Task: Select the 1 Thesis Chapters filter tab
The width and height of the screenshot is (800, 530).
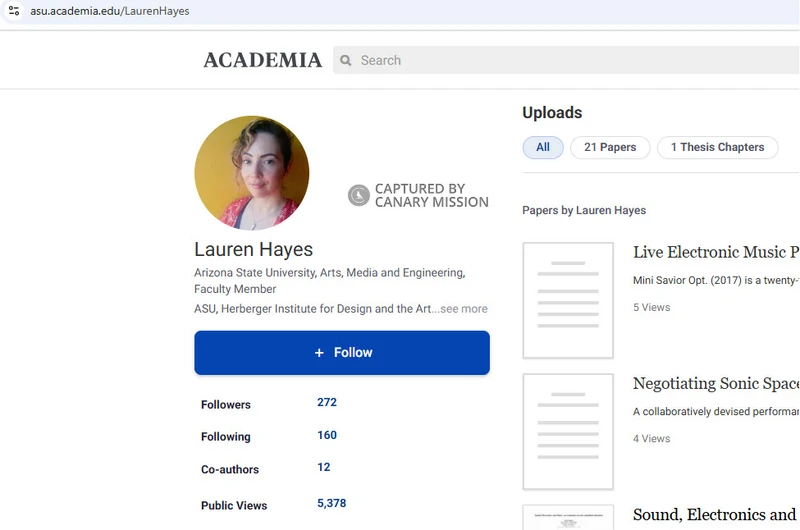Action: tap(717, 147)
